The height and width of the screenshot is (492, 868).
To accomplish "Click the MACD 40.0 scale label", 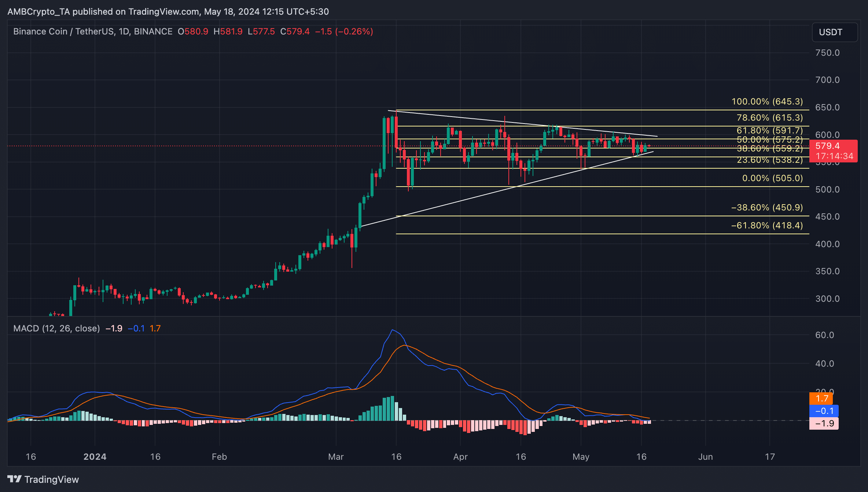I will pos(824,364).
